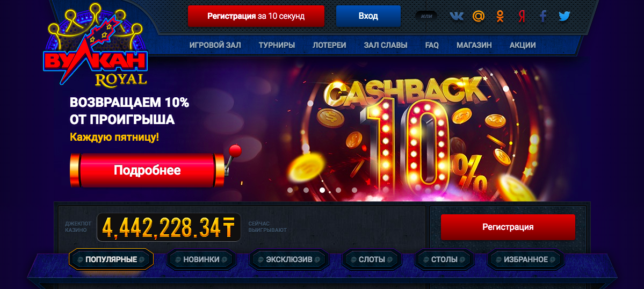Switch to the Эксклюзив games tab
This screenshot has width=644, height=289.
(289, 259)
